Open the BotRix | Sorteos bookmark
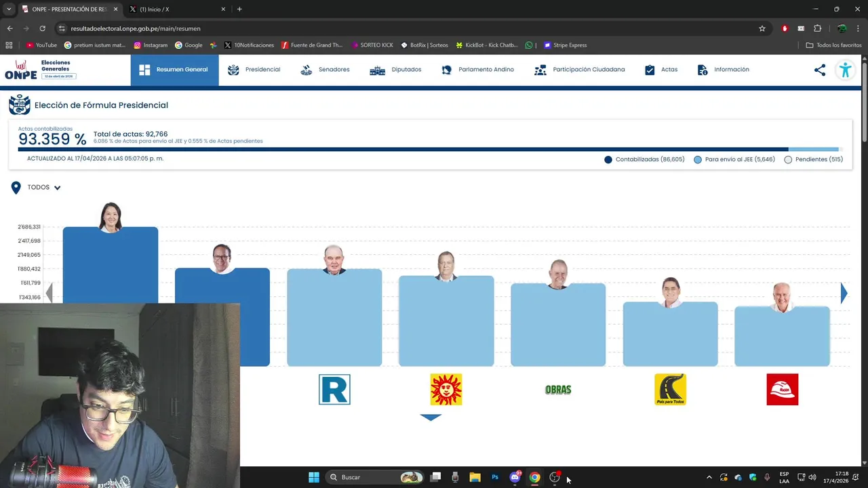The width and height of the screenshot is (868, 488). pyautogui.click(x=425, y=45)
